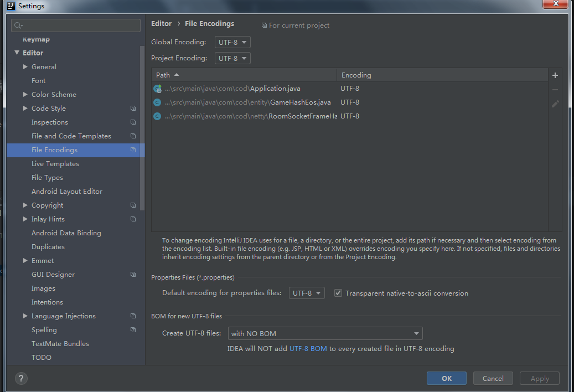Open File Types settings

click(x=47, y=178)
